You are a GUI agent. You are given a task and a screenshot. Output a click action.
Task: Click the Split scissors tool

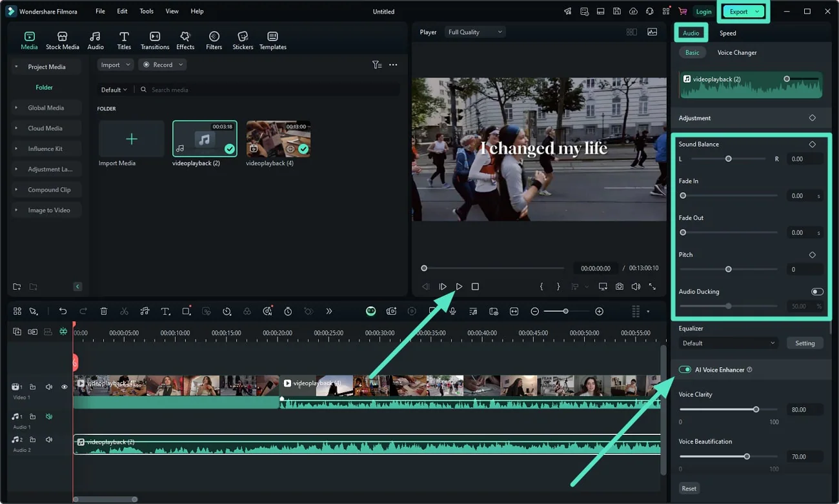tap(124, 312)
